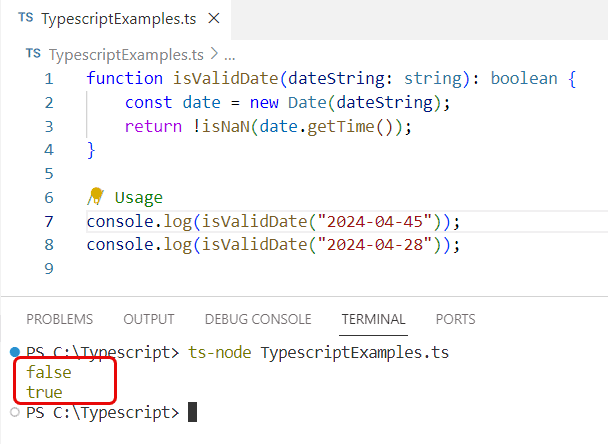Click line number 3 in gutter
Screen dimensions: 608x444
pyautogui.click(x=49, y=126)
